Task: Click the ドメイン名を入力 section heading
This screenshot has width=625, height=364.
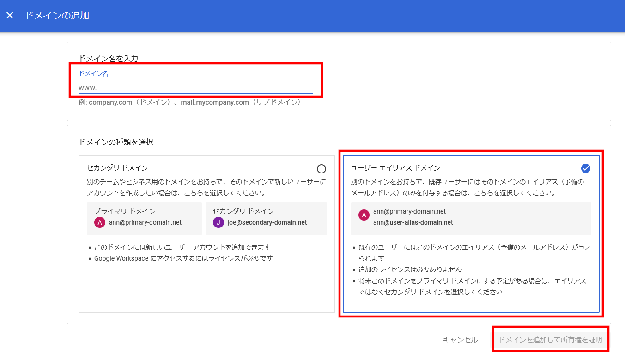Action: click(109, 58)
